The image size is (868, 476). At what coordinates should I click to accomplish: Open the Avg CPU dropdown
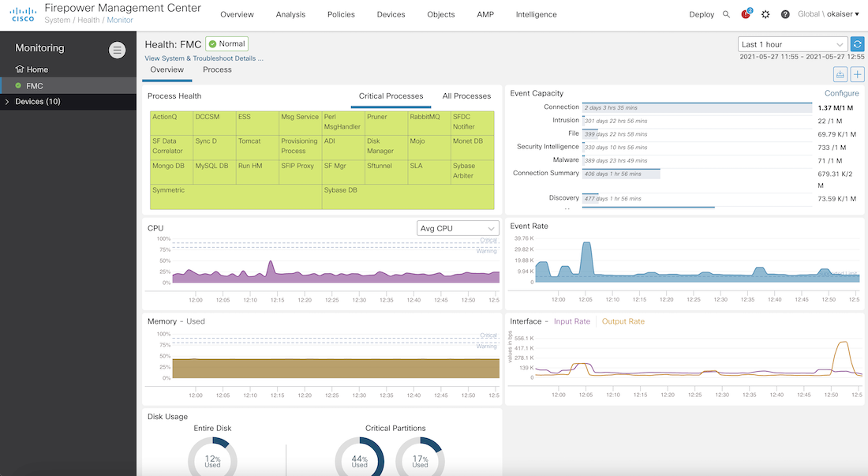pos(458,228)
